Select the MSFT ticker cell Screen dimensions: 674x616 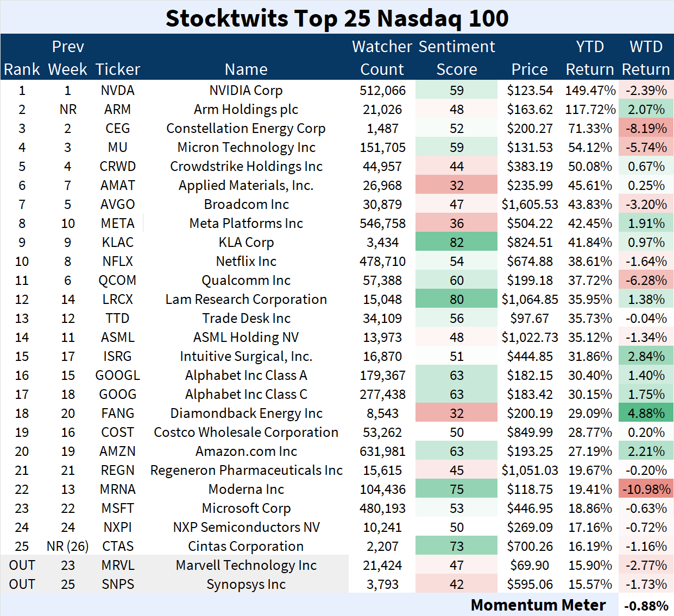[x=117, y=509]
